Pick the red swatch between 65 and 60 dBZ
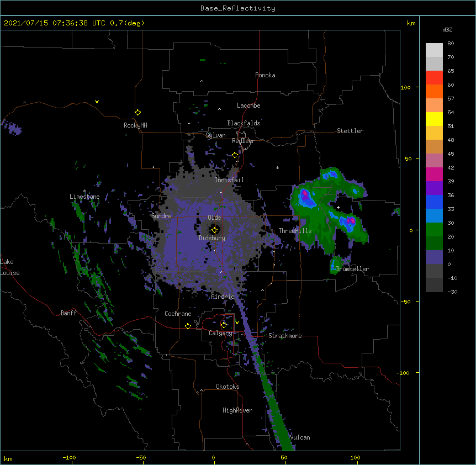 [434, 78]
